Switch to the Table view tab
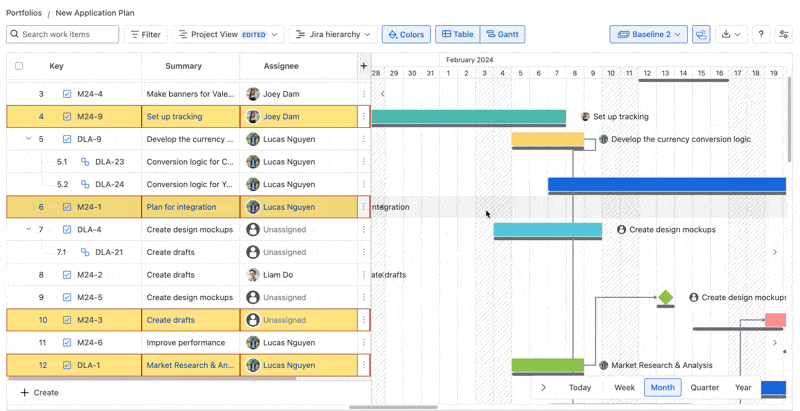Screen dimensions: 800x411 coord(458,34)
